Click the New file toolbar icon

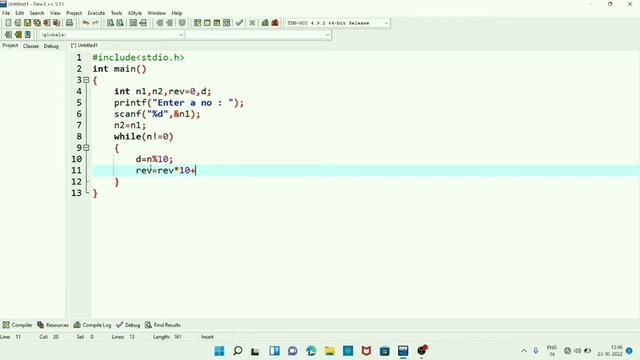[8, 23]
